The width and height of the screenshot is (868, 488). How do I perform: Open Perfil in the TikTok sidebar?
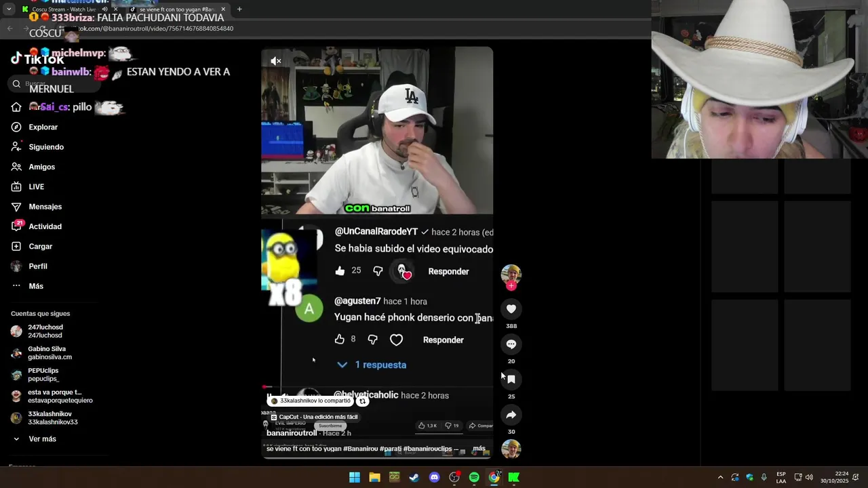[x=28, y=266]
